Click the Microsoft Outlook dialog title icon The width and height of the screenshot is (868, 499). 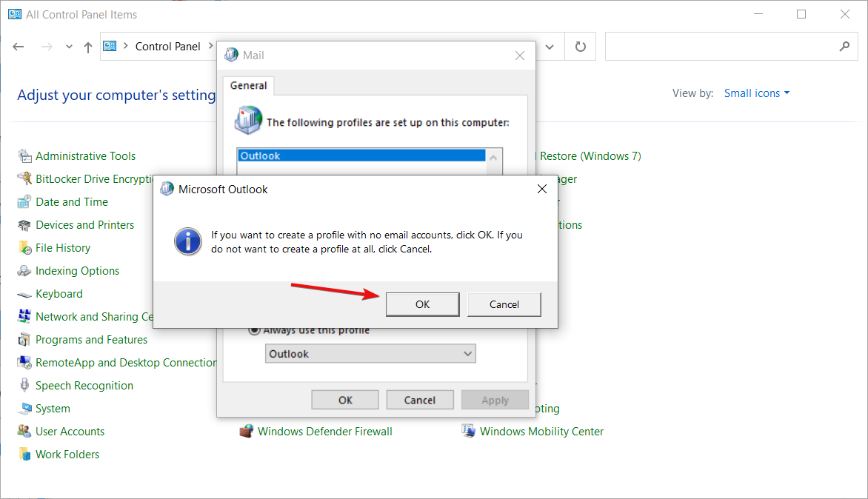(x=167, y=190)
